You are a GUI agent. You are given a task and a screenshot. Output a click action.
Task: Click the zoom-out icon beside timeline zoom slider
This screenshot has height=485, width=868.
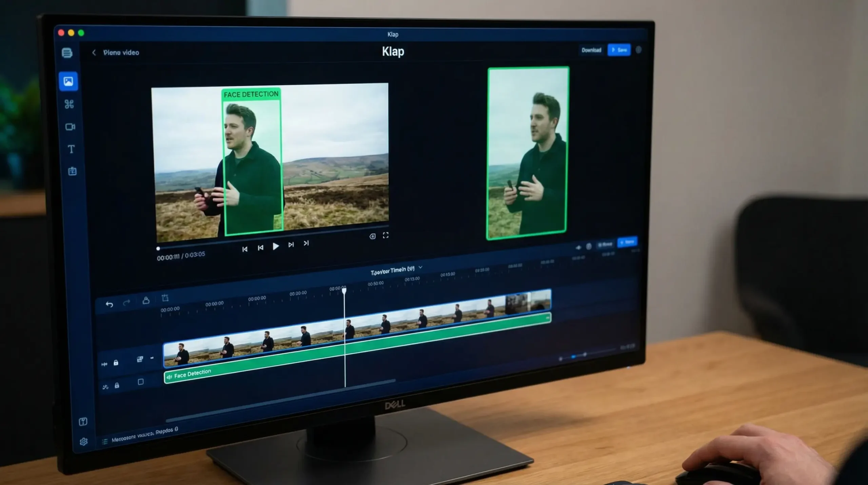(560, 359)
